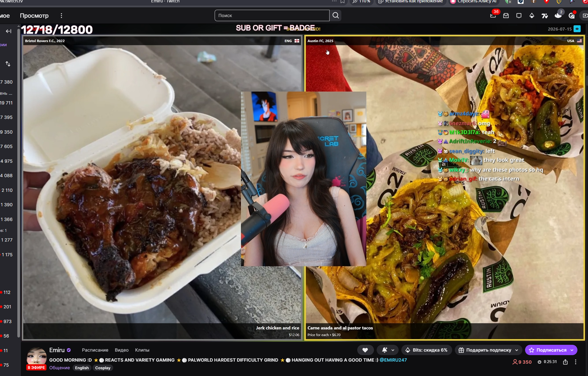Click the Bits: скидка 6% button

click(426, 350)
